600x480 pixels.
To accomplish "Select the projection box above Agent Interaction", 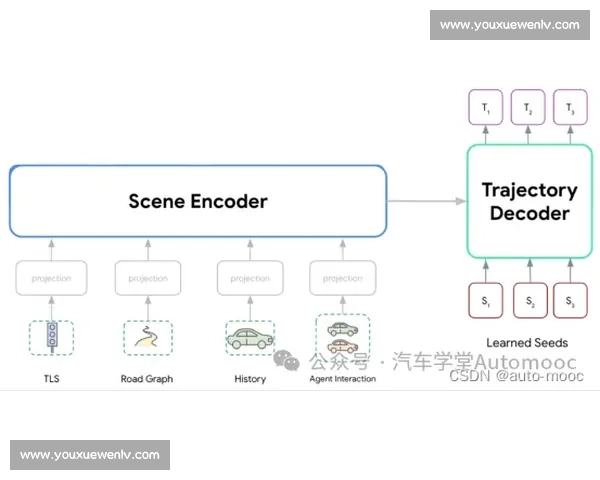I will [x=342, y=278].
